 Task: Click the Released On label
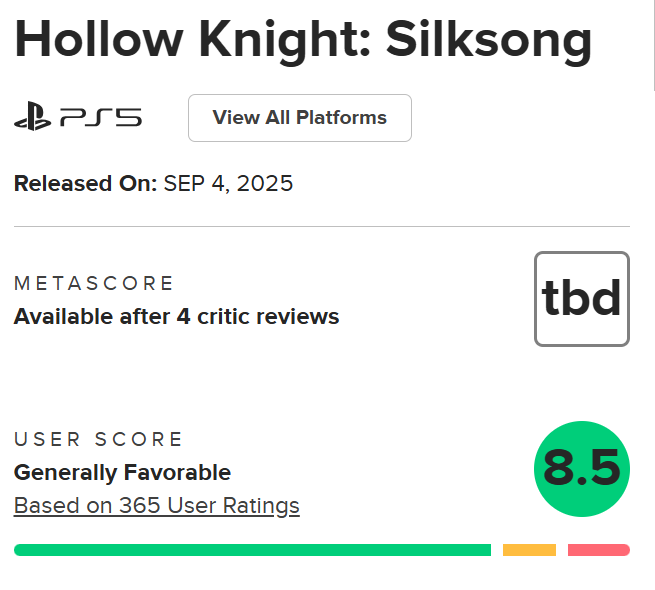[x=85, y=184]
